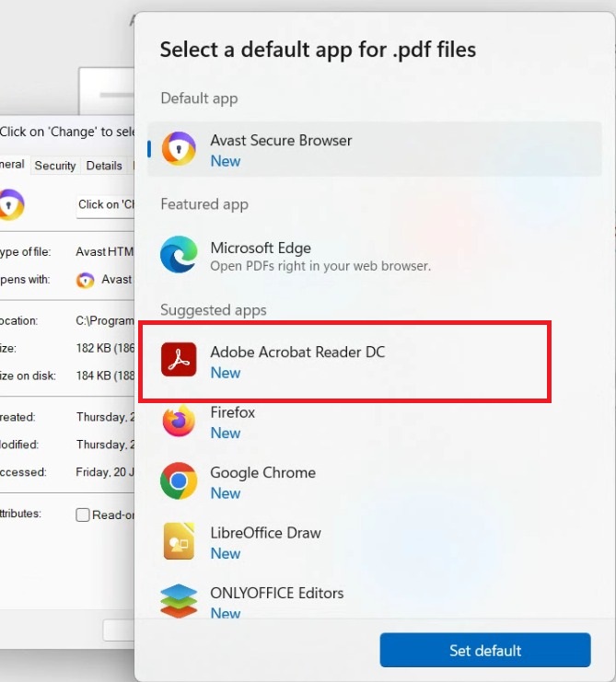Select the 'Adobe Acrobat Reader DC' label

point(297,352)
